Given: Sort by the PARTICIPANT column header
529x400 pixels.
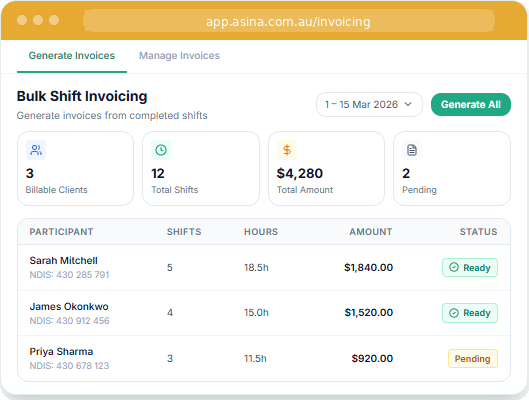Looking at the screenshot, I should (x=61, y=232).
